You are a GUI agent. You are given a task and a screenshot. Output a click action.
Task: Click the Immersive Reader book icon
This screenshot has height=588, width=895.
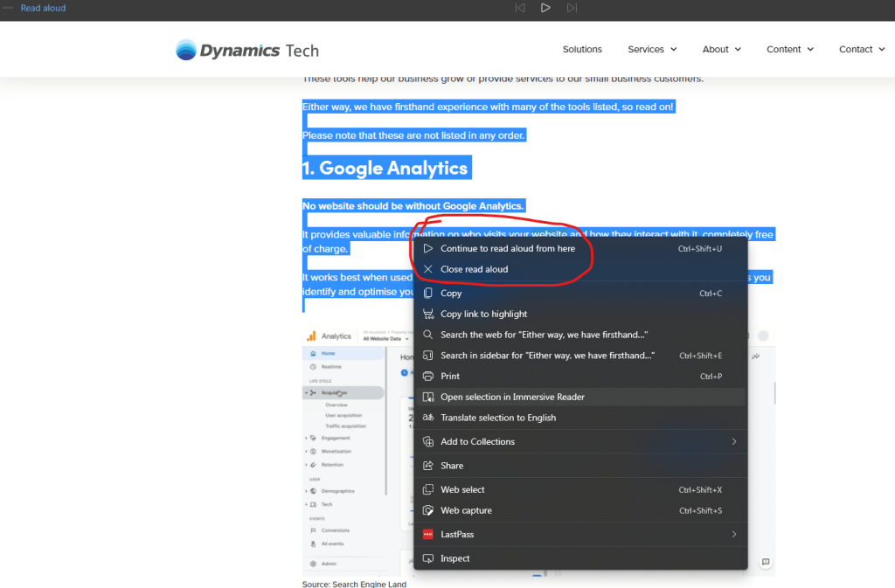pos(428,397)
